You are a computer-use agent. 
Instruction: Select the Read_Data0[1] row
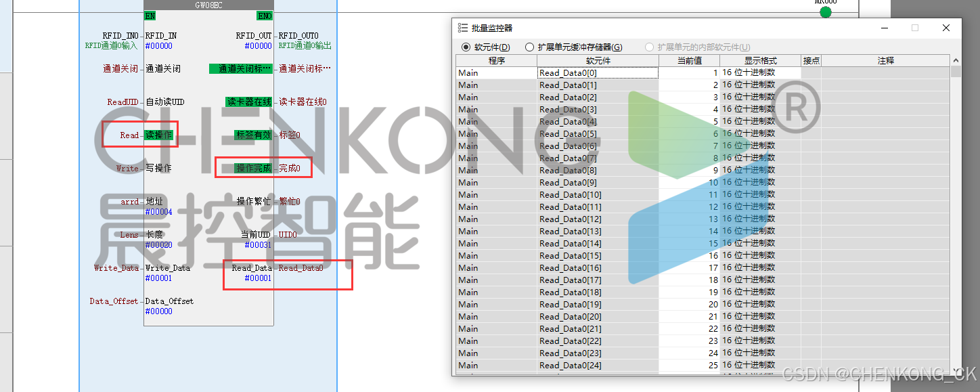pos(703,85)
